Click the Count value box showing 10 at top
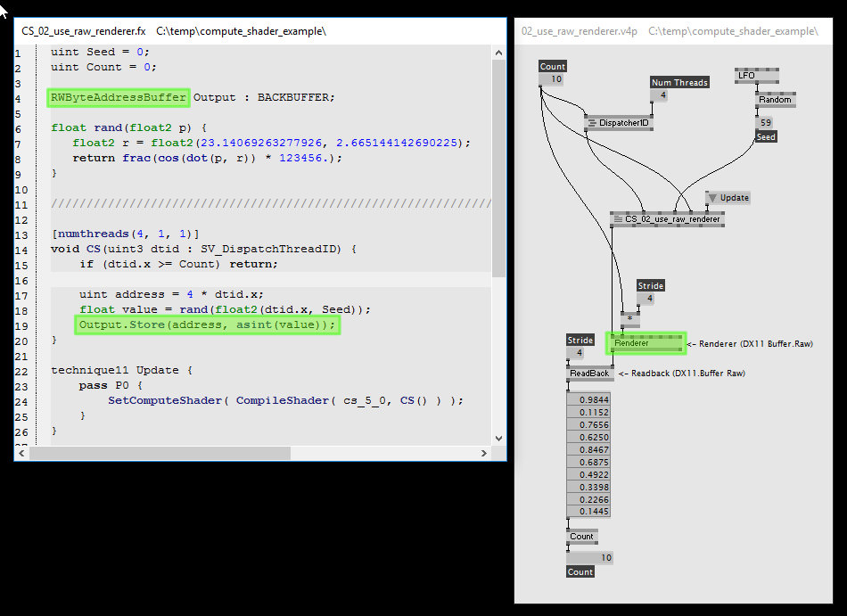 [x=553, y=79]
